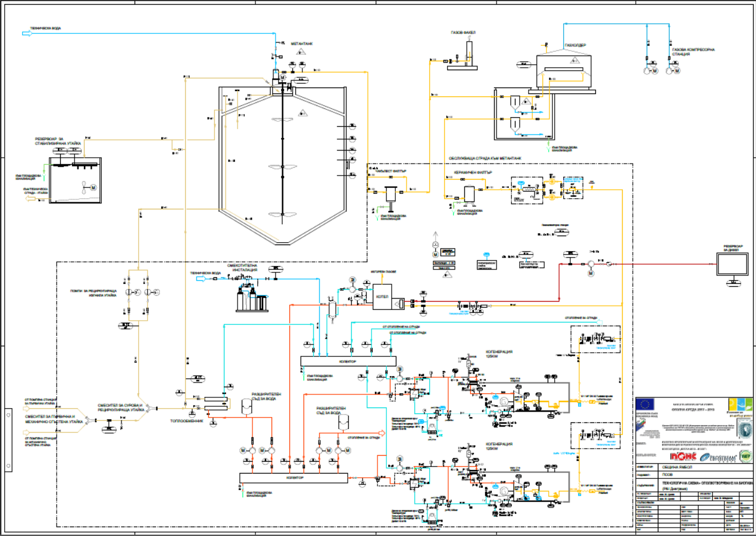
Task: Select the lower КОЛЕКТОР manifold bar
Action: 293,478
